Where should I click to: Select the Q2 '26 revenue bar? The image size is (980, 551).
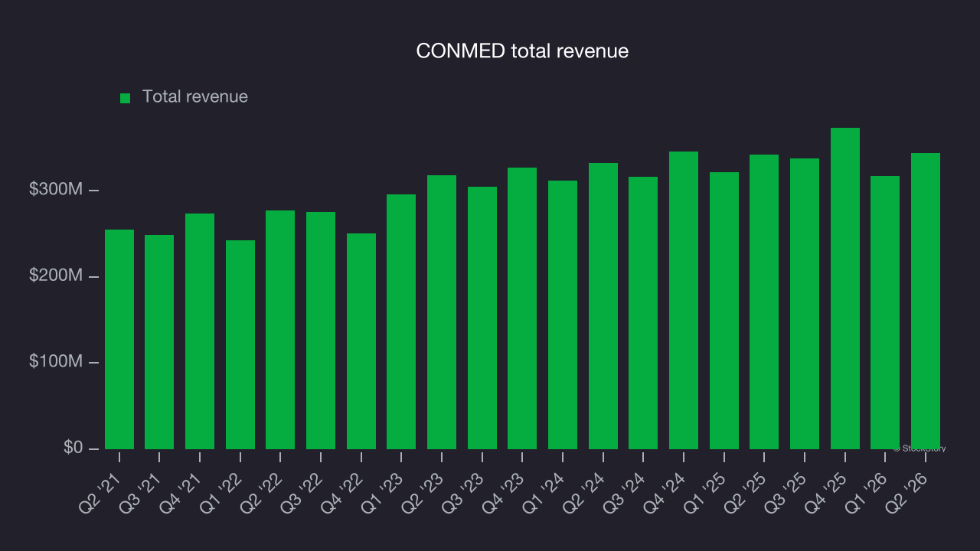[926, 301]
